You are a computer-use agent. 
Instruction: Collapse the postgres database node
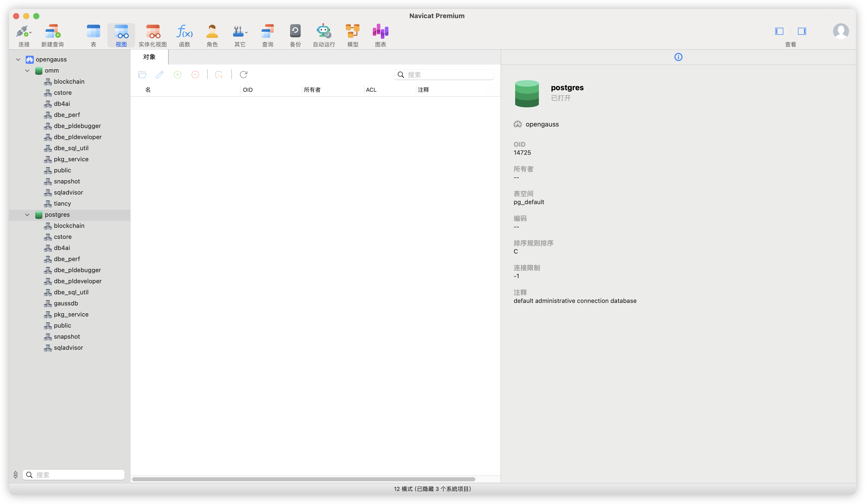[27, 214]
